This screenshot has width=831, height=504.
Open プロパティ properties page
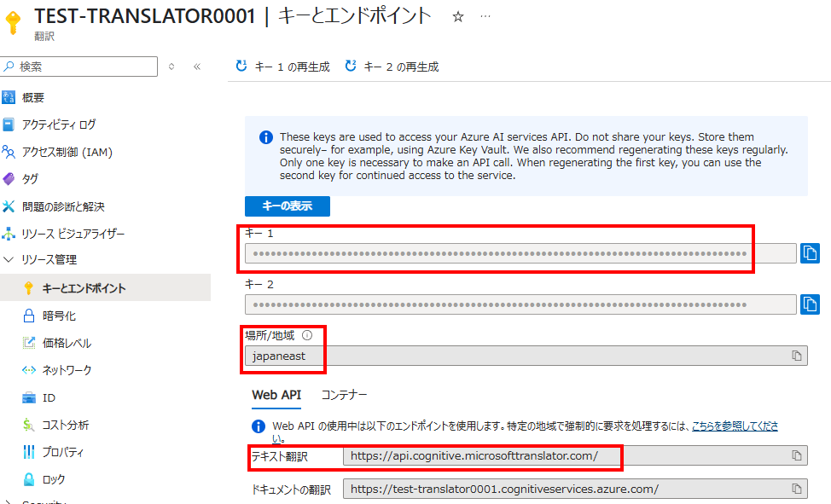[63, 452]
